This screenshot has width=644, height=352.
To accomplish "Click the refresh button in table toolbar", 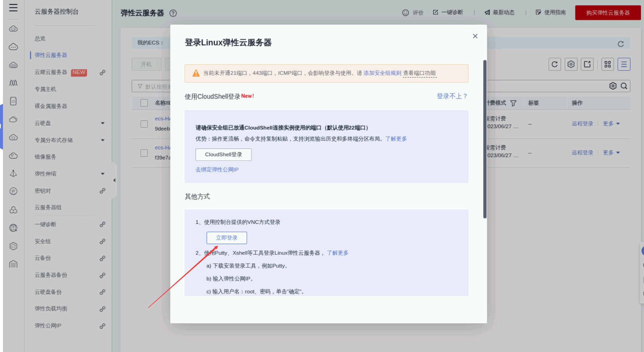I will [555, 64].
